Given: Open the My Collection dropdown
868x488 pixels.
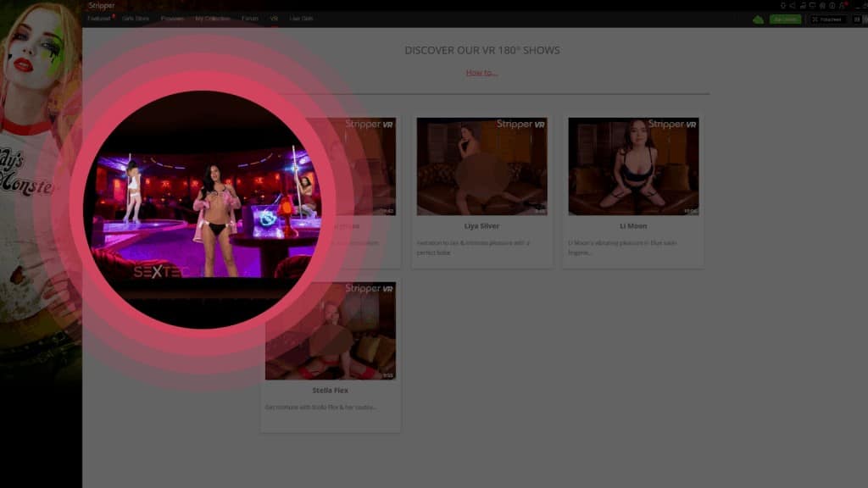Looking at the screenshot, I should (x=212, y=18).
